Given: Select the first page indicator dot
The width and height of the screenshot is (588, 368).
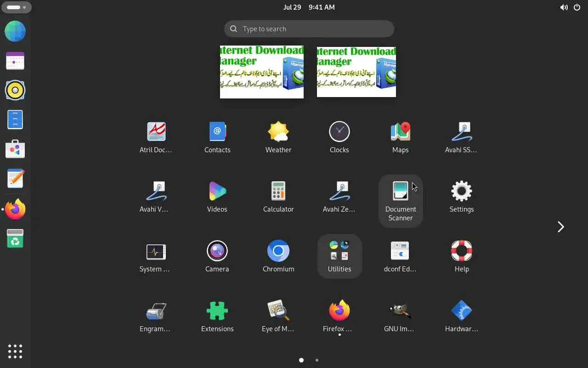Looking at the screenshot, I should tap(301, 360).
